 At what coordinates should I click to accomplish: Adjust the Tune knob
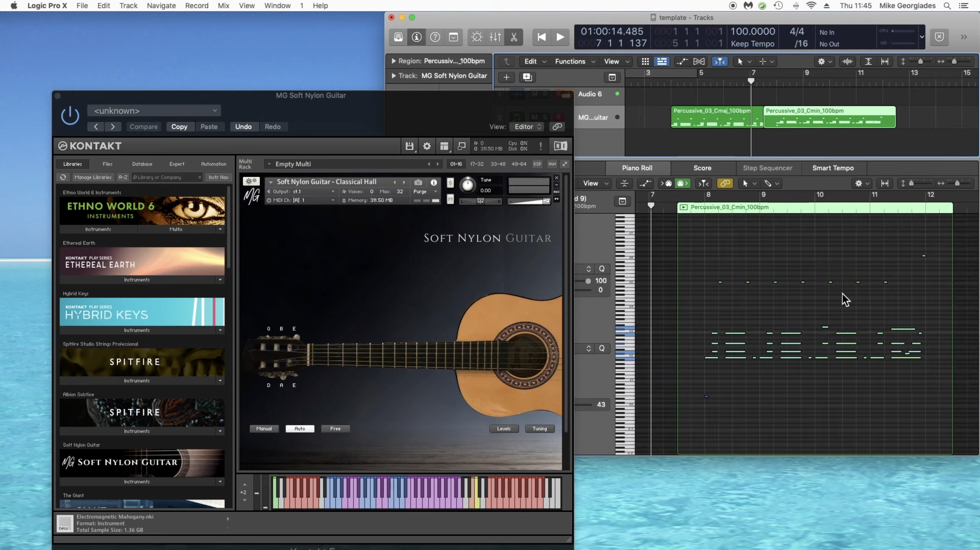point(468,185)
